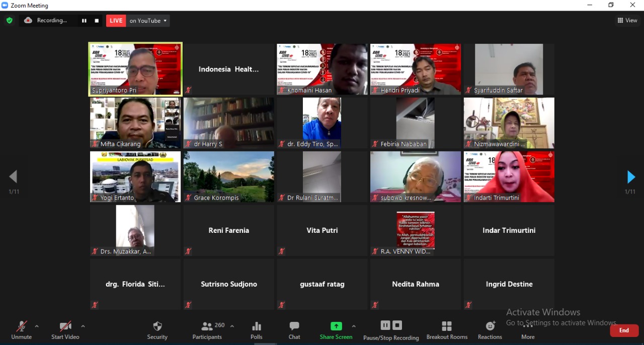Click muted mic icon on Febiria Nababan tile

click(375, 144)
